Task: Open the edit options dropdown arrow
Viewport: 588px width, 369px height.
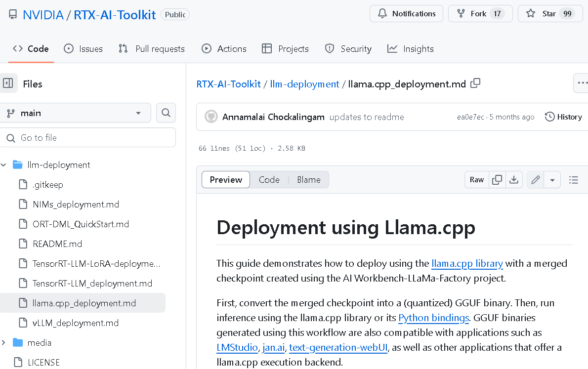Action: click(552, 180)
